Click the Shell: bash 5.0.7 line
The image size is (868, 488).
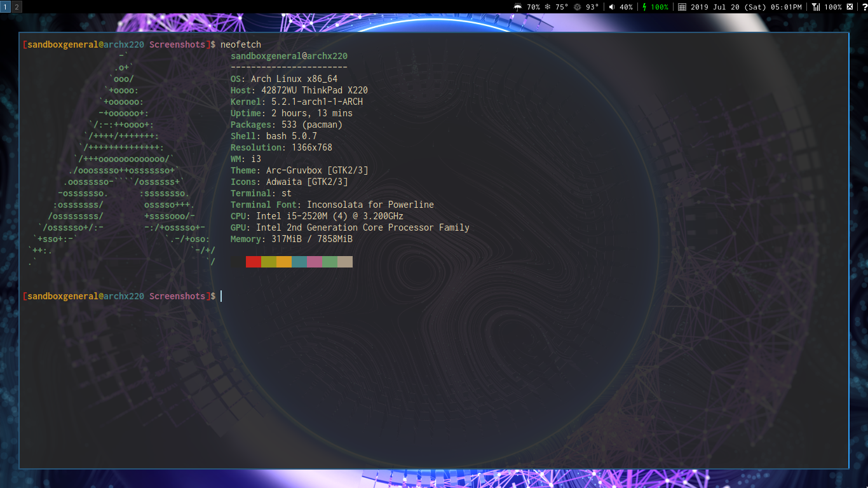[274, 136]
